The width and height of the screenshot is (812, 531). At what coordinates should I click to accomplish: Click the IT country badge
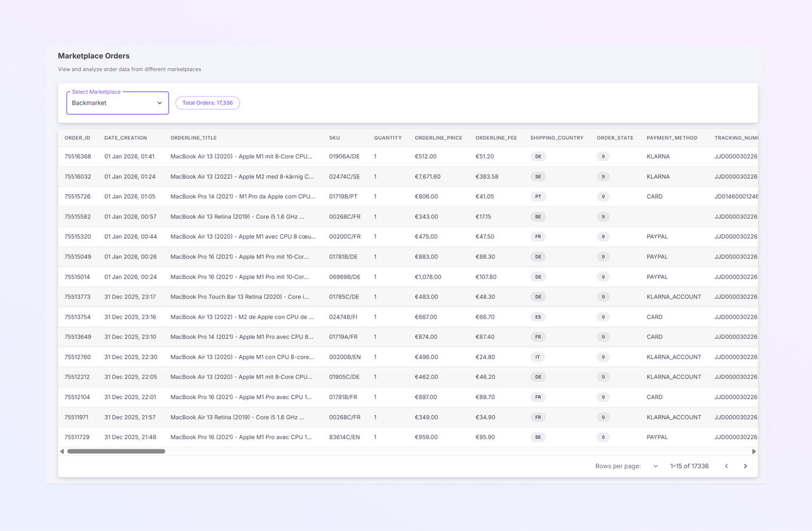pos(538,357)
